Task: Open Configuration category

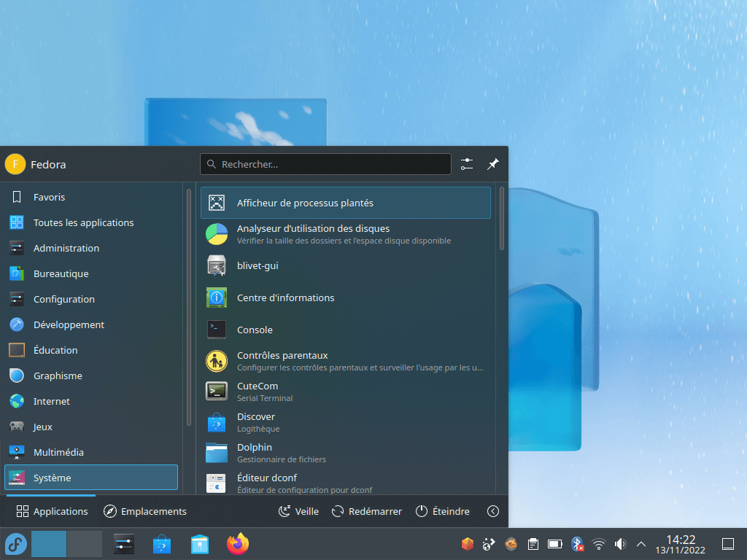Action: pos(91,299)
